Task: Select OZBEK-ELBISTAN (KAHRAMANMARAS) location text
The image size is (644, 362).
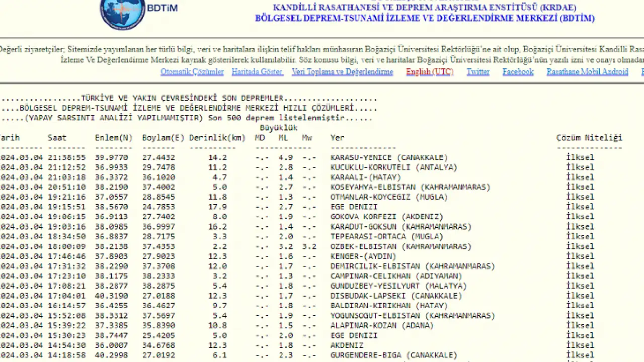Action: click(401, 246)
